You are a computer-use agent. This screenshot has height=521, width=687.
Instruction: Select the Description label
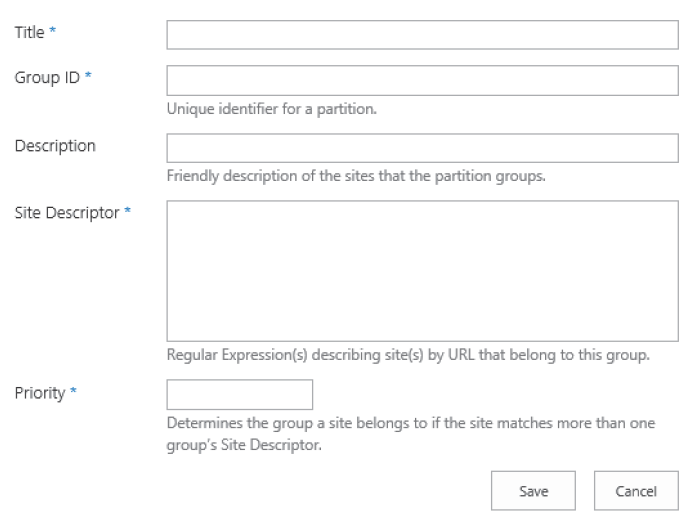point(55,146)
